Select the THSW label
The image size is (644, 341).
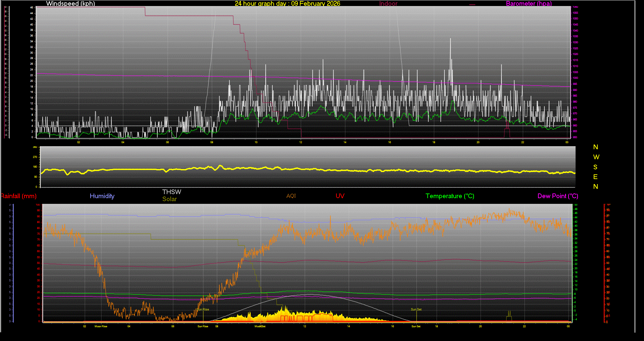tap(171, 192)
